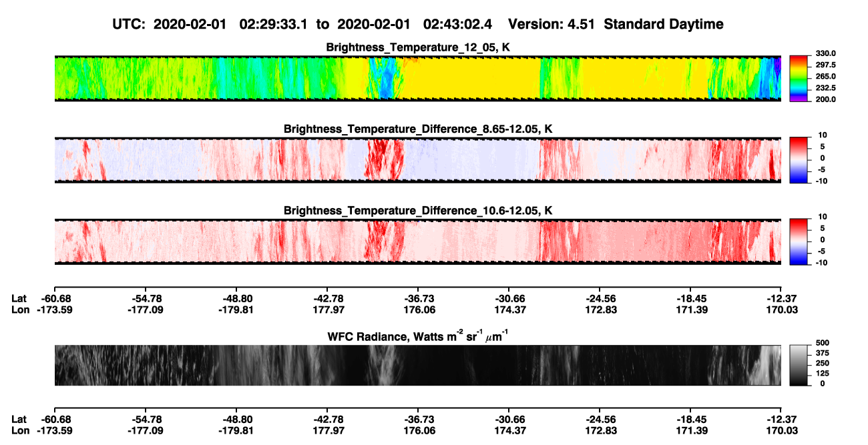Click the Brightness_Temperature_12_05 plot title
Viewport: 868px width, 445px height.
tap(418, 47)
